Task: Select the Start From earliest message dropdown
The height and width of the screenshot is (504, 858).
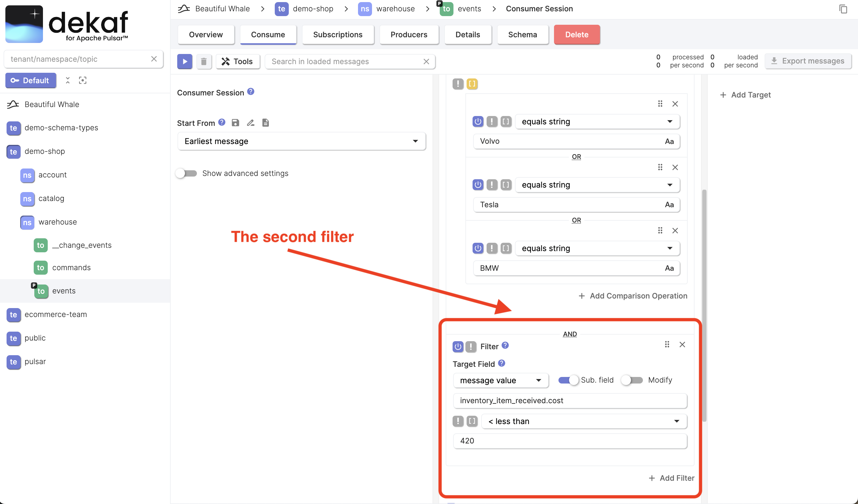Action: point(301,141)
